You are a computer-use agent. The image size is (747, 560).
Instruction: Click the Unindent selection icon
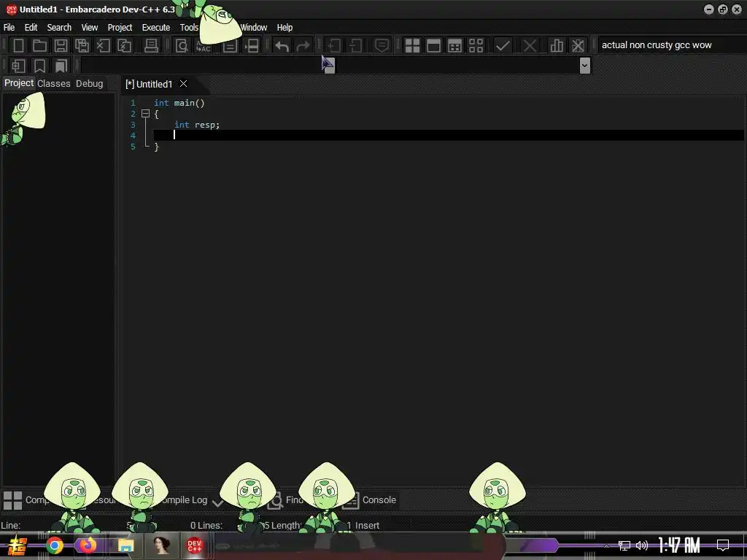tap(355, 46)
